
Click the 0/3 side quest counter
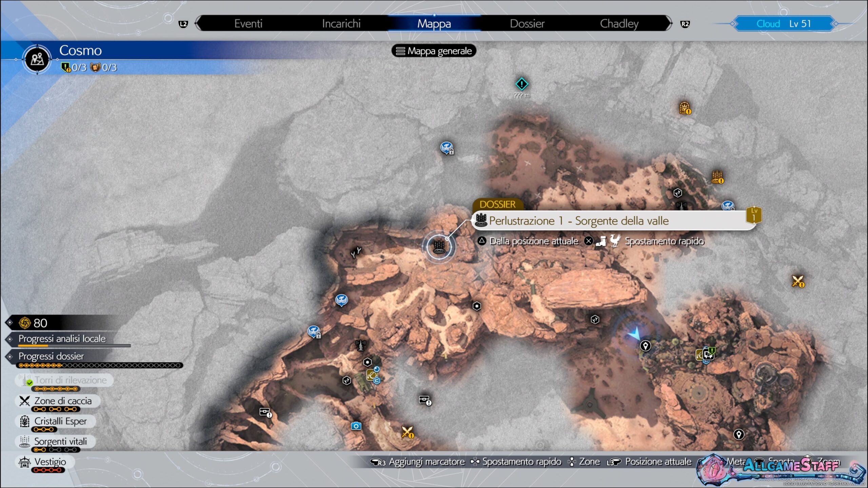[x=74, y=67]
